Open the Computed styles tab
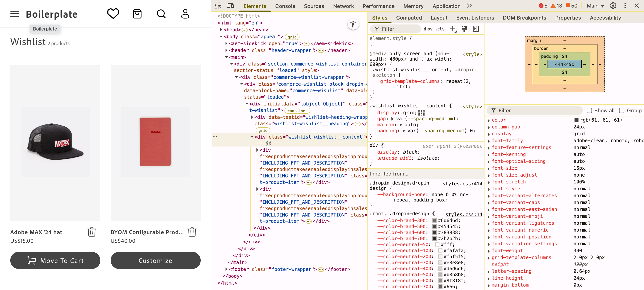Viewport: 644px width, 290px height. coord(409,18)
